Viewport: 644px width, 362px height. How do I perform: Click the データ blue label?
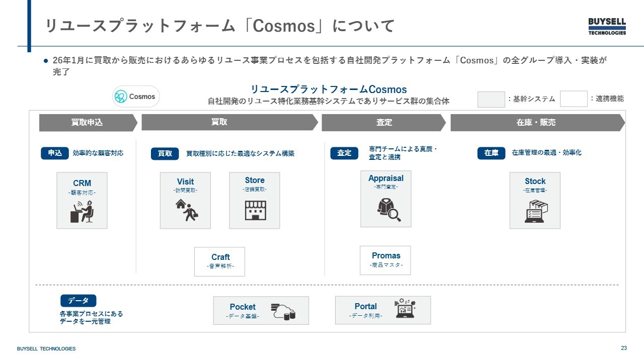[78, 301]
